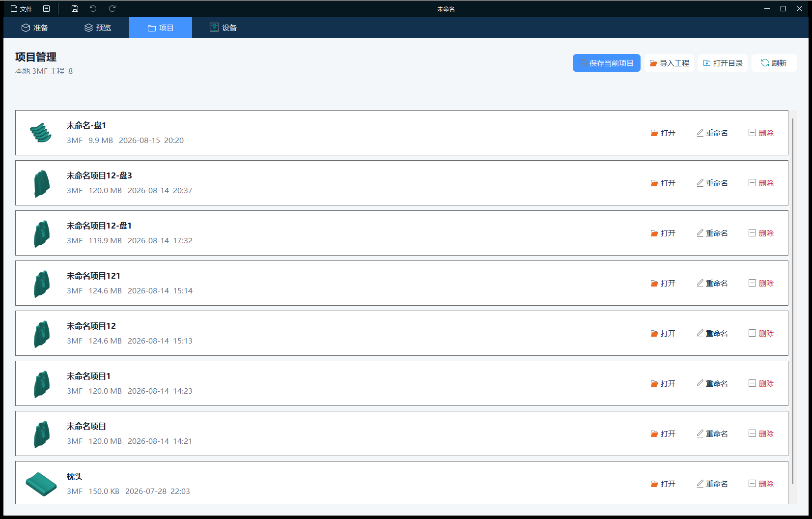Open project 未命名项目12-盘3
Screen dimensions: 812x519
(663, 183)
